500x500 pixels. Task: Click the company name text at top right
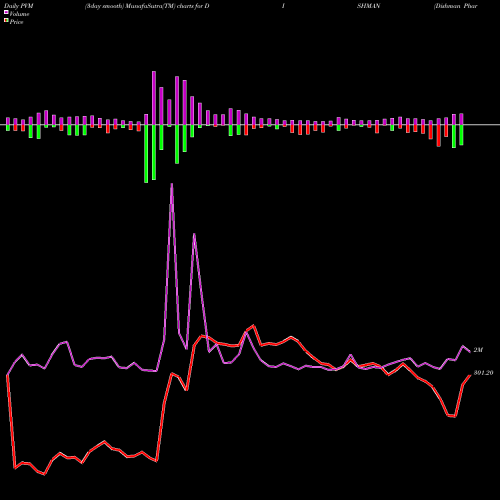pos(456,6)
